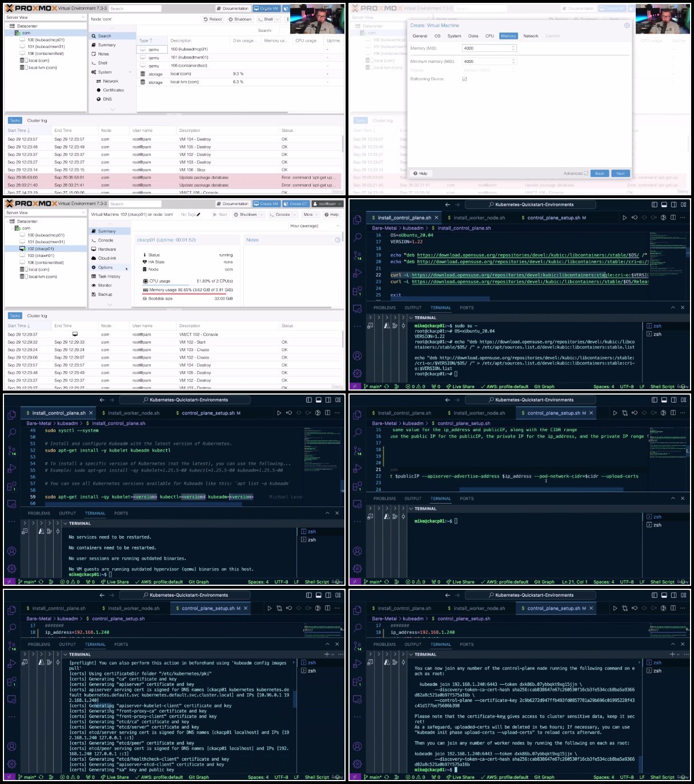Open Search view in VS Code frame with sudo su terminal
This screenshot has height=784, width=694.
[x=358, y=237]
